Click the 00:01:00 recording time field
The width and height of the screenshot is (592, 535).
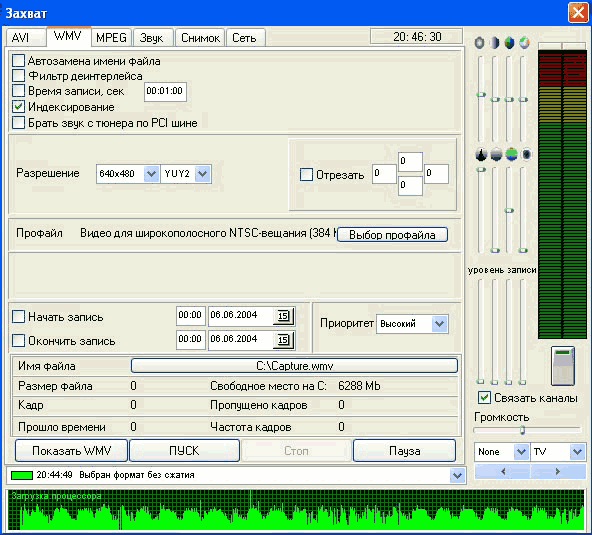click(165, 91)
